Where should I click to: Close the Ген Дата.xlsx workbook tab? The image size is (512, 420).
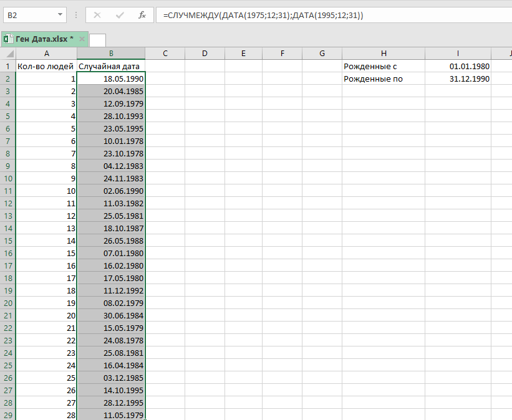pyautogui.click(x=82, y=39)
